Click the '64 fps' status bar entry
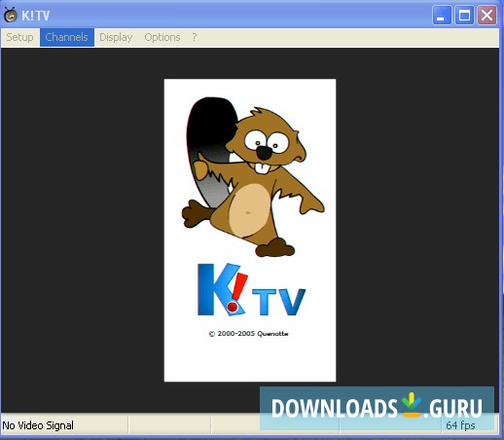The width and height of the screenshot is (504, 440). (460, 425)
